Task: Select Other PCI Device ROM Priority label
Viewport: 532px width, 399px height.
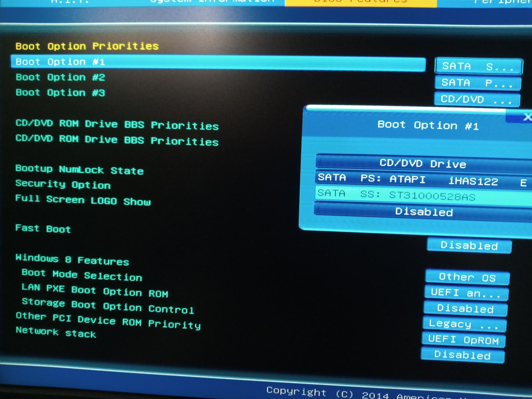Action: coord(108,321)
